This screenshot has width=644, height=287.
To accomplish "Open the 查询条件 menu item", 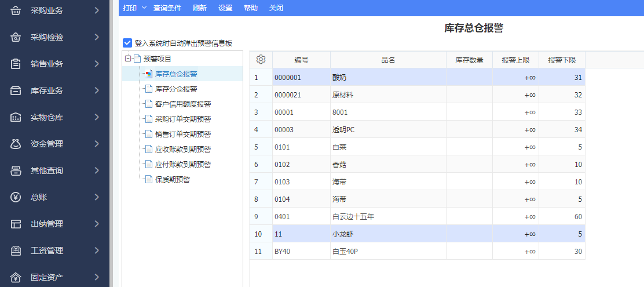I will 167,8.
